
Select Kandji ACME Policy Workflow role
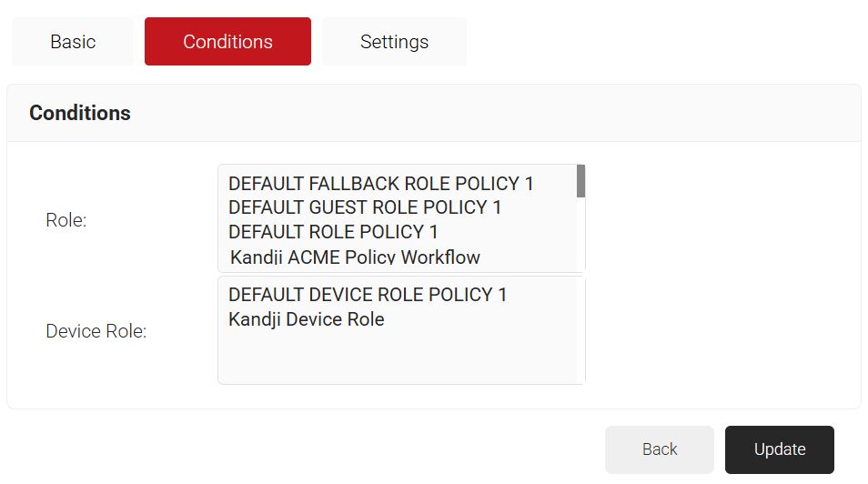point(355,257)
